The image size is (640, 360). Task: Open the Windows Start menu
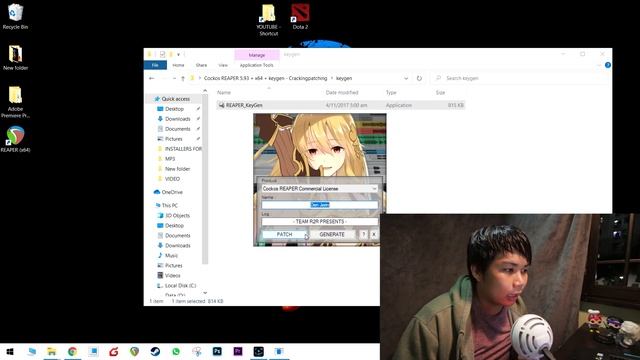[x=10, y=351]
